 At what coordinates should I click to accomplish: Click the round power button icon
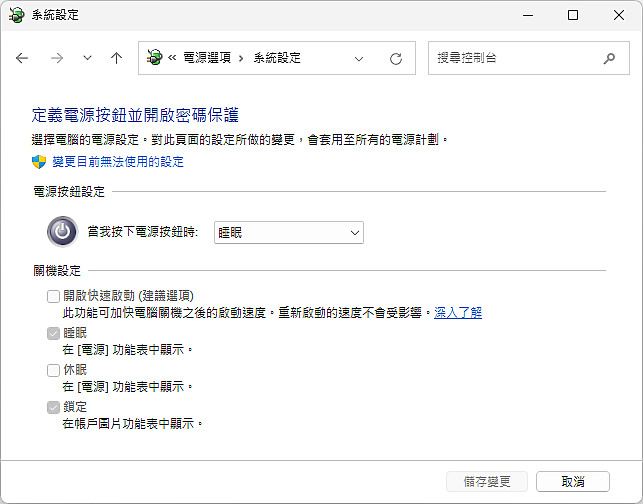click(x=62, y=232)
